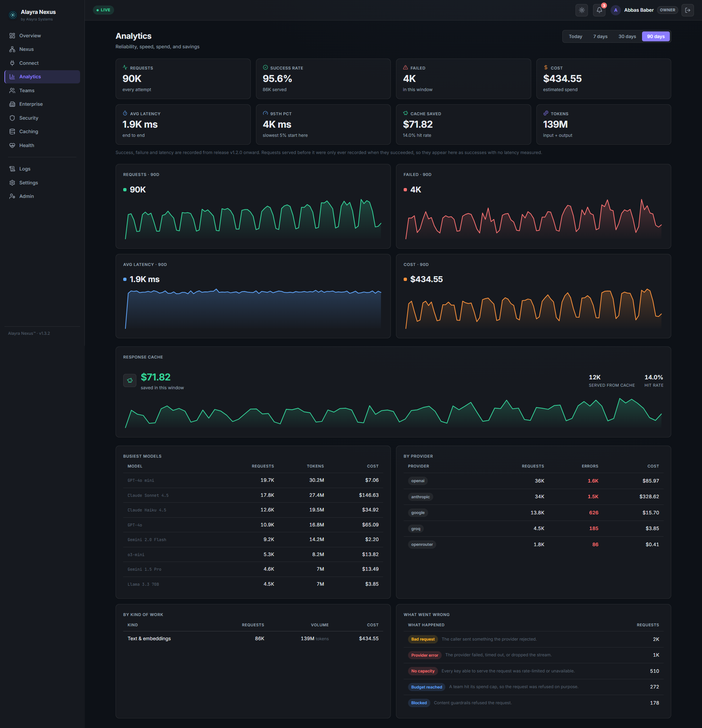Open the notifications bell
702x728 pixels.
(x=599, y=10)
